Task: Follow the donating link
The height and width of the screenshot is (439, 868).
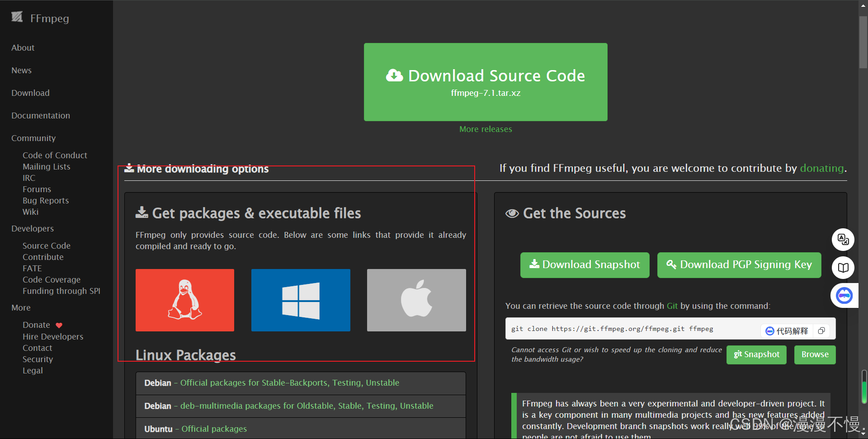Action: [822, 168]
